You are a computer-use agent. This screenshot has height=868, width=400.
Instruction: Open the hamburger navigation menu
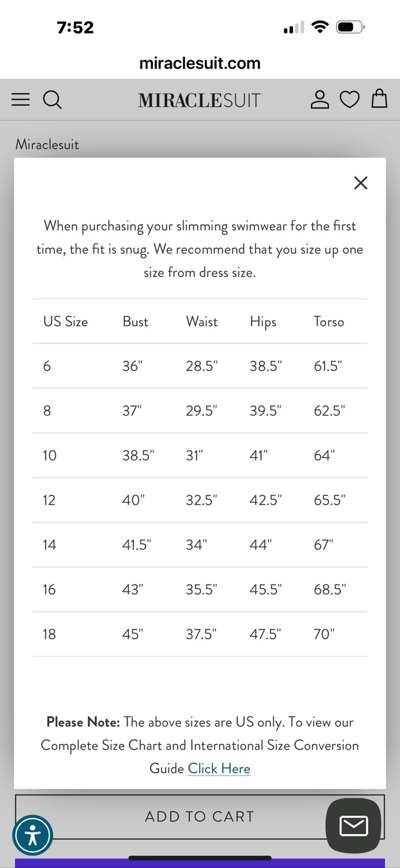click(21, 99)
